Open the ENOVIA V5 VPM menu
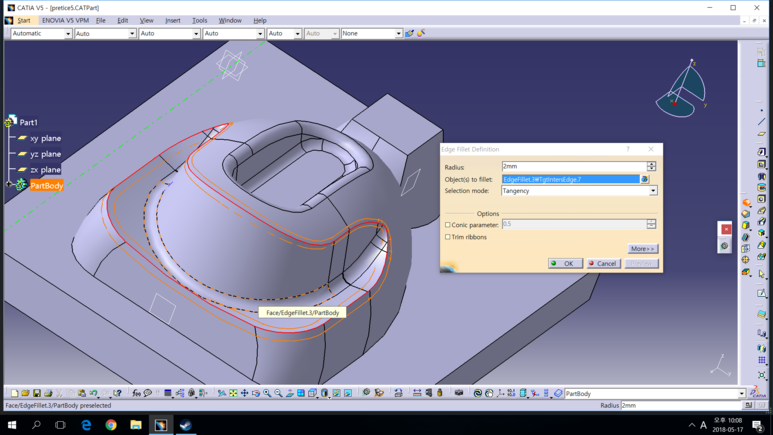Viewport: 773px width, 435px height. (x=65, y=20)
